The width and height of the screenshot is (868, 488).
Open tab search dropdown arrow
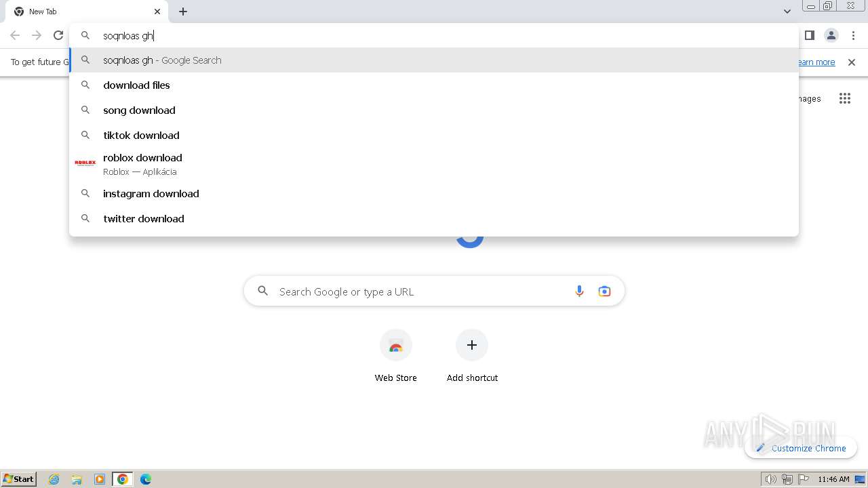[x=787, y=12]
